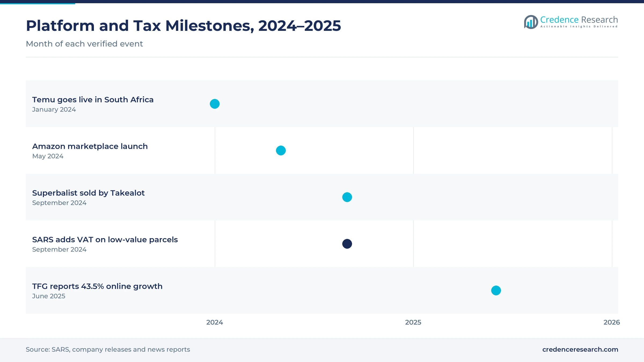
Task: Click the 'Credence Research' wordmark text
Action: 579,20
